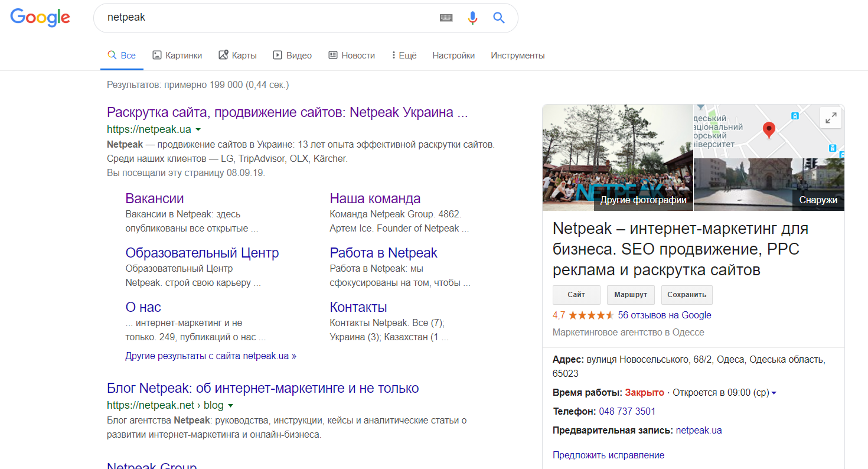Open the Ещё more menu
Screen dimensions: 868x469
pyautogui.click(x=404, y=56)
